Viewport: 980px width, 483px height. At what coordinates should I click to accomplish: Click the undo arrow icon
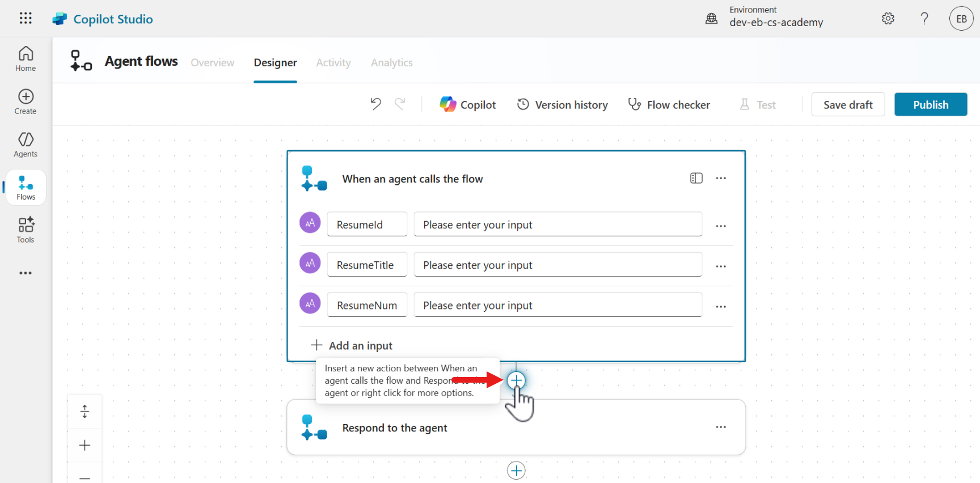pos(375,104)
